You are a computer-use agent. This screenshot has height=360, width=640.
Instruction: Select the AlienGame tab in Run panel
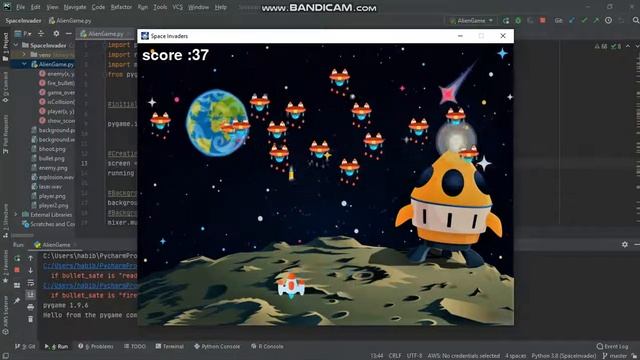point(53,244)
